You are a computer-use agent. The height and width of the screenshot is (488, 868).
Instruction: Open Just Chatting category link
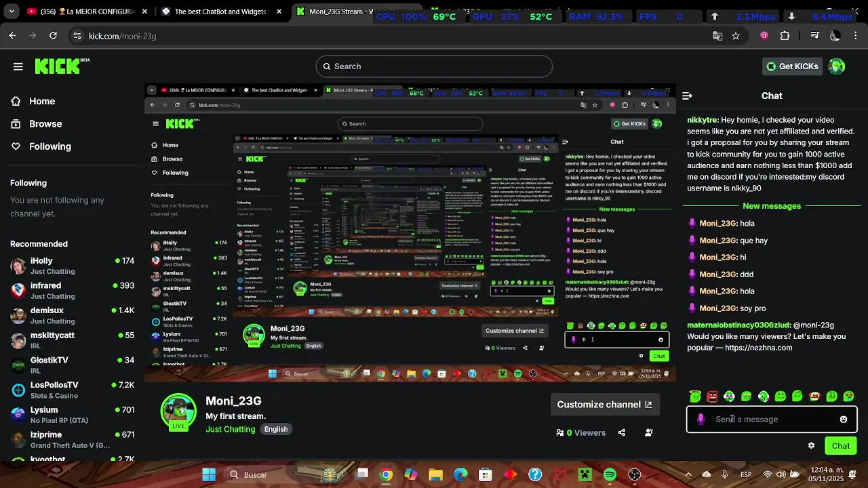pyautogui.click(x=231, y=429)
